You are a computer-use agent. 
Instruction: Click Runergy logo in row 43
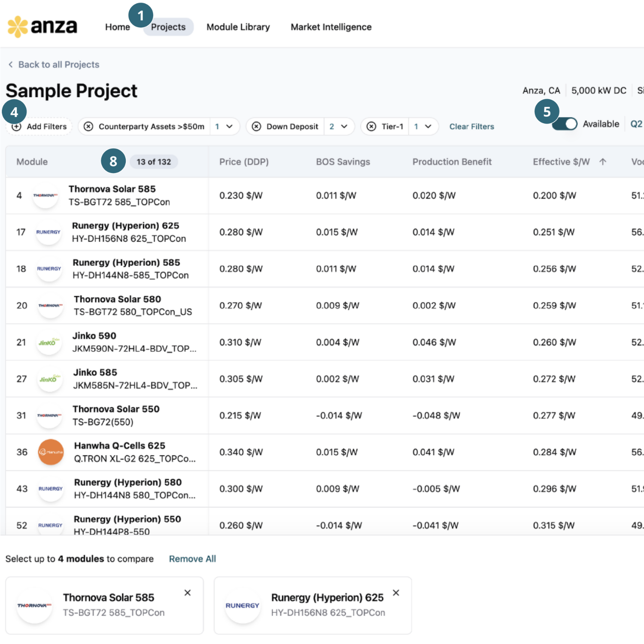(51, 489)
